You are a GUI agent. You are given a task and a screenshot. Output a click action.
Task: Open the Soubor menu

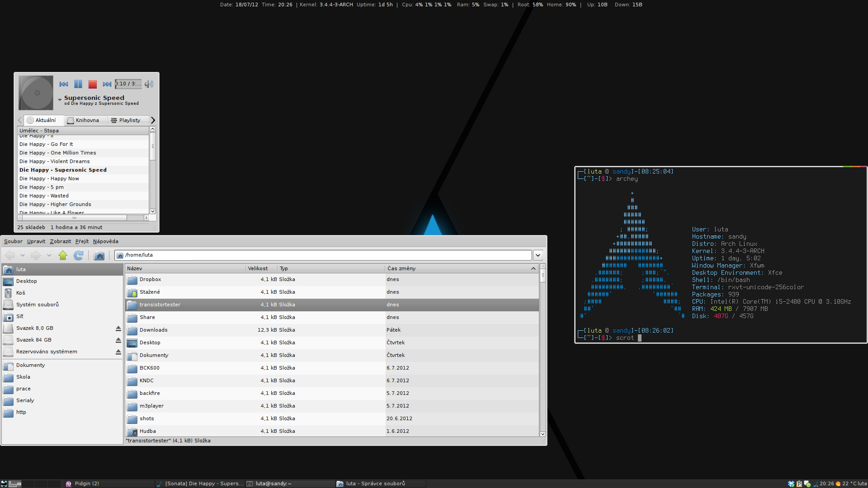[13, 241]
